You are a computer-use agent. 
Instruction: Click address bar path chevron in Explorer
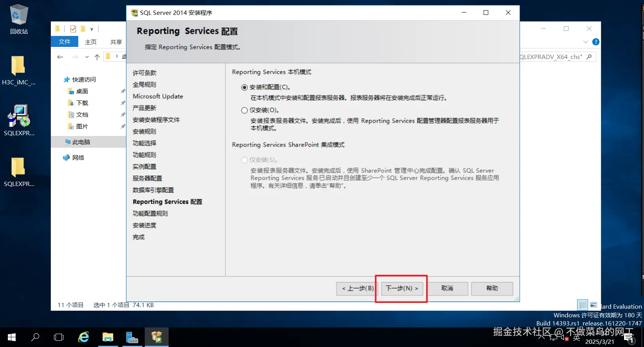coord(117,57)
